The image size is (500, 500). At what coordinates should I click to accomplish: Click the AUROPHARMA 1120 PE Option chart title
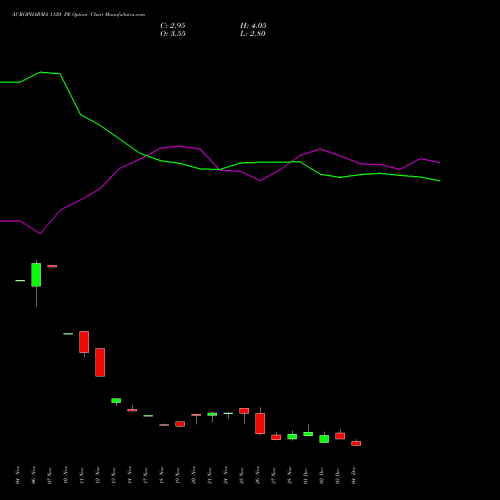coord(79,15)
